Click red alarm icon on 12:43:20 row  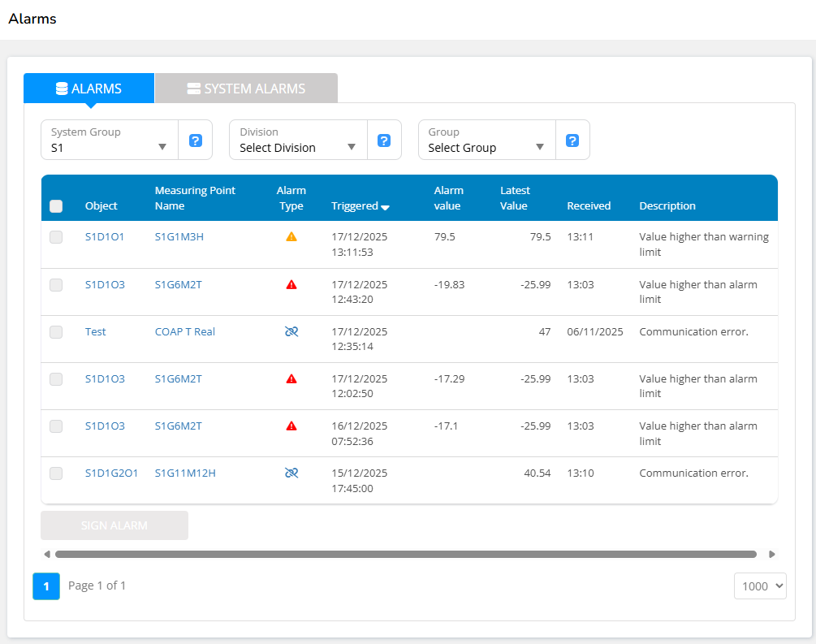(x=291, y=284)
